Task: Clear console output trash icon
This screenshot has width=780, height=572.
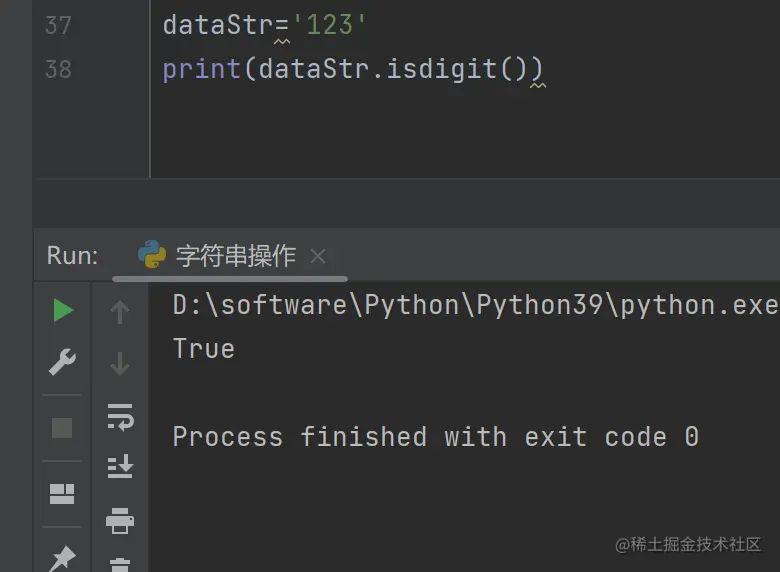Action: (120, 565)
